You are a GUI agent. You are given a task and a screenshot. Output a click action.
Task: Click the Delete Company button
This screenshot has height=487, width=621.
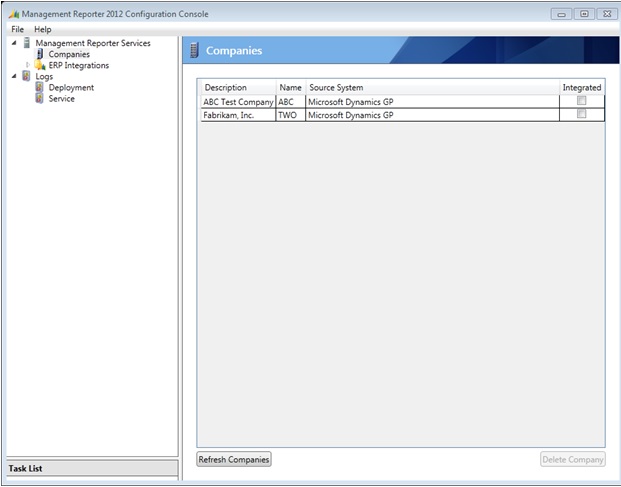573,459
